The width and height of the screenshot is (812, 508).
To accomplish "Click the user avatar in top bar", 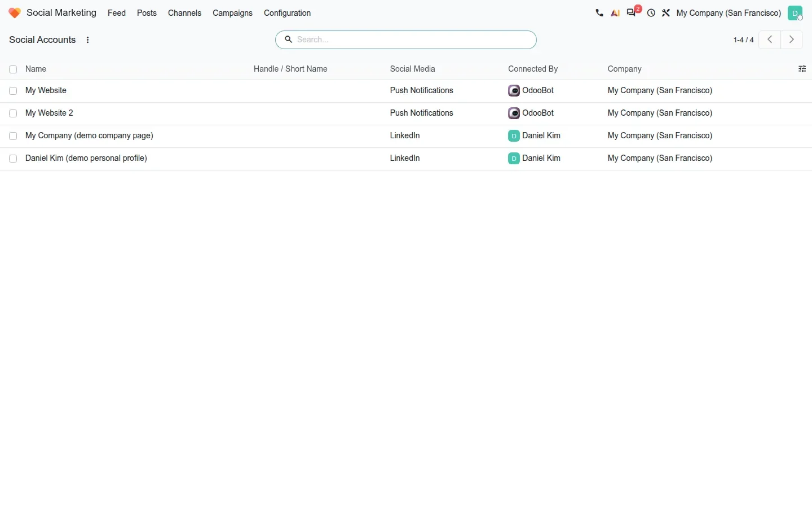I will tap(795, 13).
